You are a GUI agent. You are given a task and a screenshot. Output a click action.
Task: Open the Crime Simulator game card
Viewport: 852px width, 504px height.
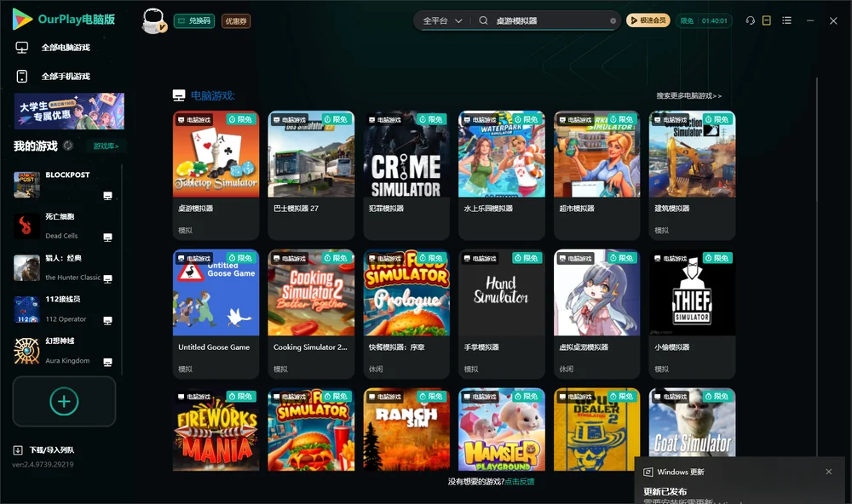click(x=406, y=175)
